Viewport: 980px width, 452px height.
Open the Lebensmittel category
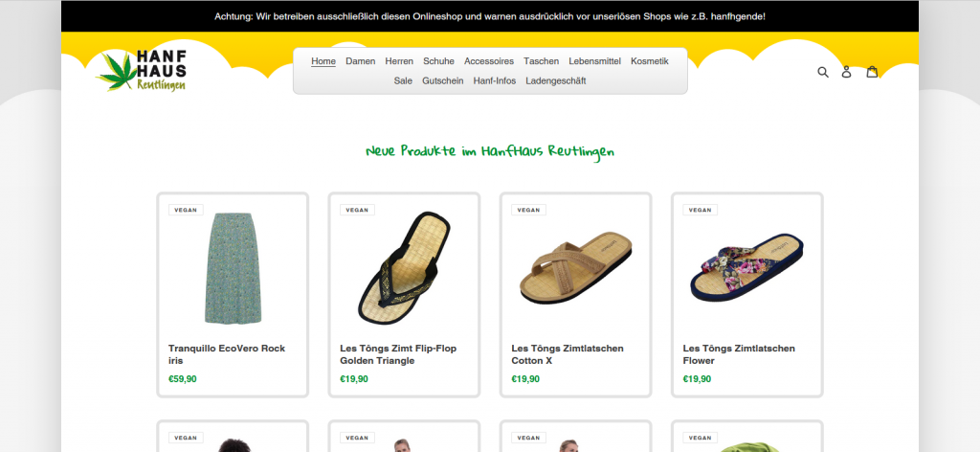[594, 61]
